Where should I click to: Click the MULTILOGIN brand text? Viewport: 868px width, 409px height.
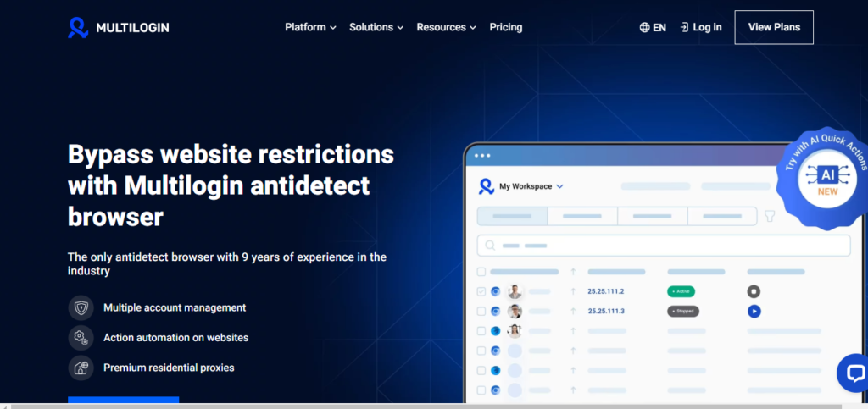coord(132,28)
